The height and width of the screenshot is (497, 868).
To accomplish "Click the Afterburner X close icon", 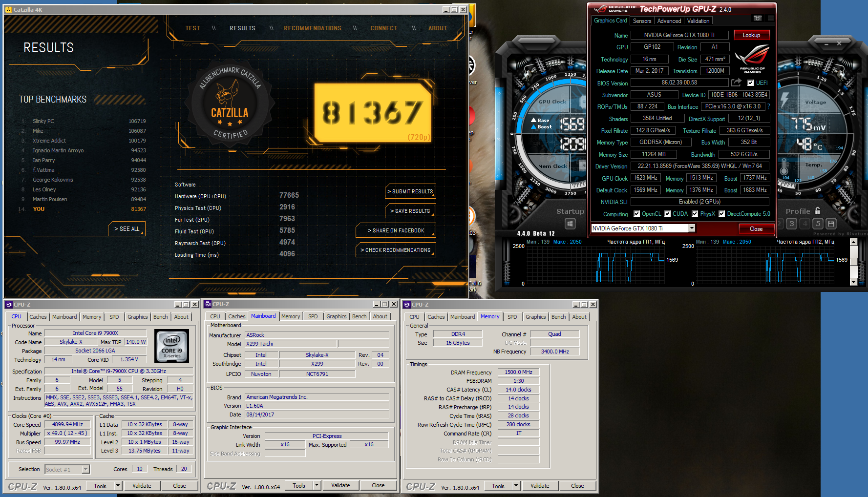I will [x=839, y=43].
